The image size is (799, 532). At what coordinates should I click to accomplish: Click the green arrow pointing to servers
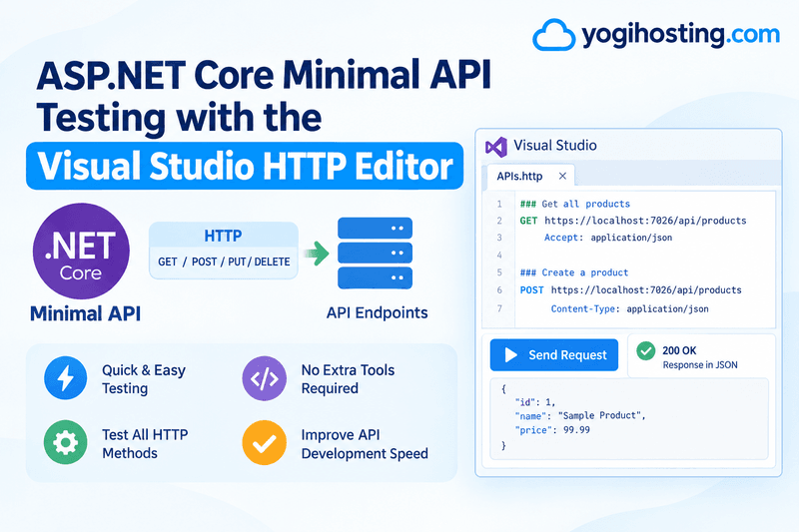click(317, 254)
